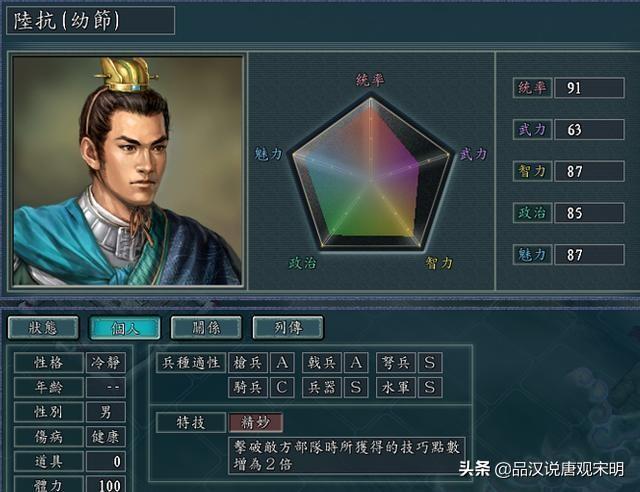
Task: Click Lu Kang's character portrait
Action: 128,171
